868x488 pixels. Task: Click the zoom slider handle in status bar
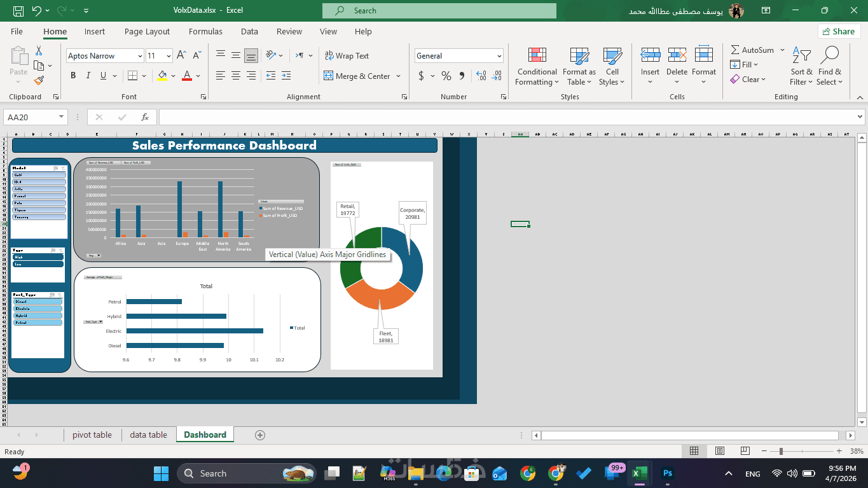pyautogui.click(x=780, y=451)
